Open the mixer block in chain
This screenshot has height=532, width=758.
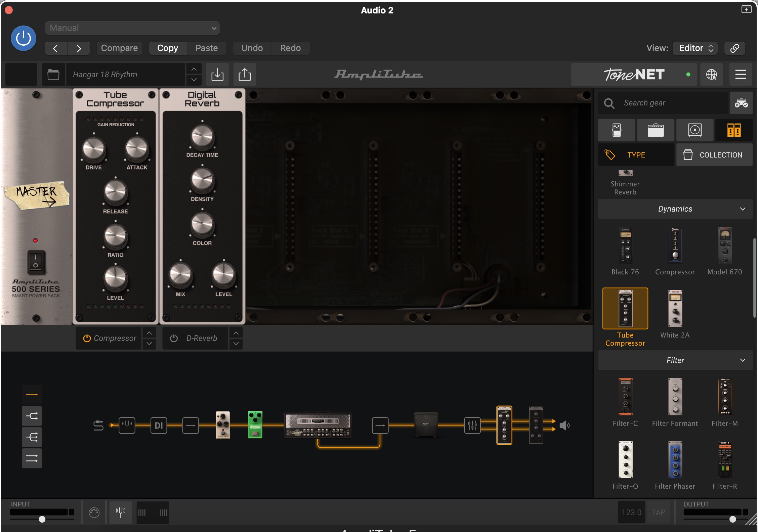tap(472, 426)
